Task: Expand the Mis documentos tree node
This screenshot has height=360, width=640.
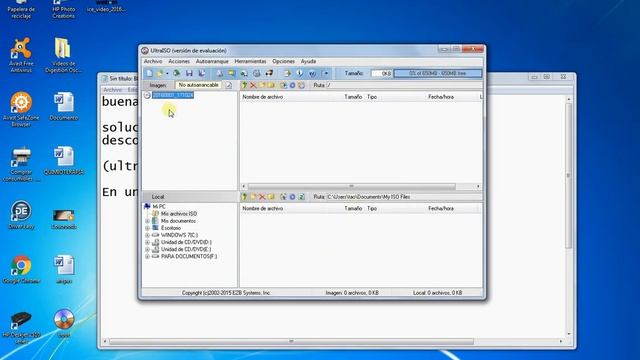Action: 147,221
